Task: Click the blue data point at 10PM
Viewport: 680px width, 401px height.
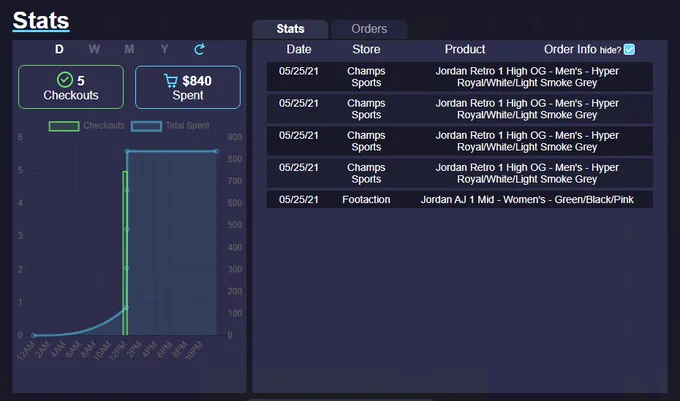Action: click(216, 151)
